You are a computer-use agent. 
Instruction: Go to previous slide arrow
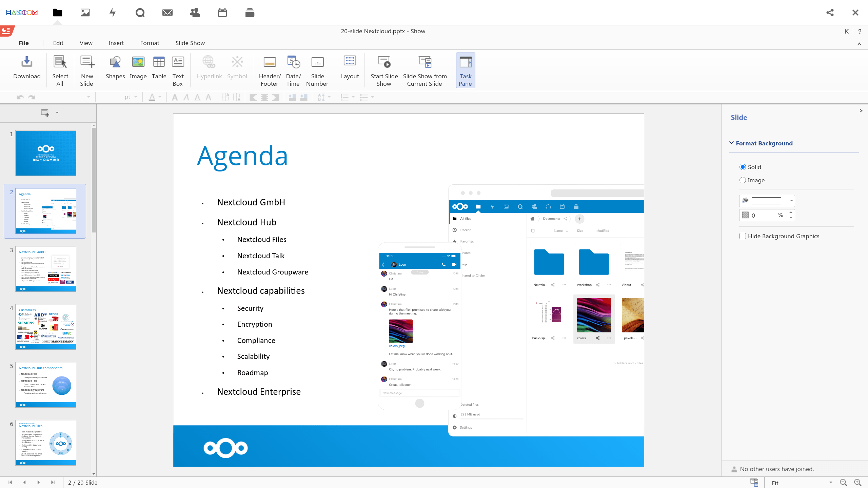(x=24, y=482)
